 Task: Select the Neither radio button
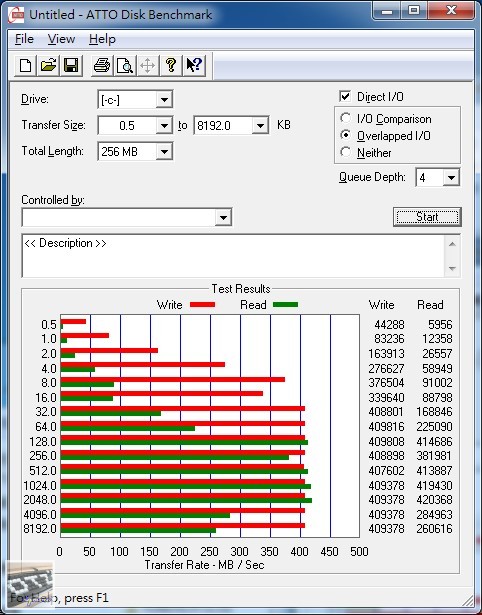click(346, 152)
